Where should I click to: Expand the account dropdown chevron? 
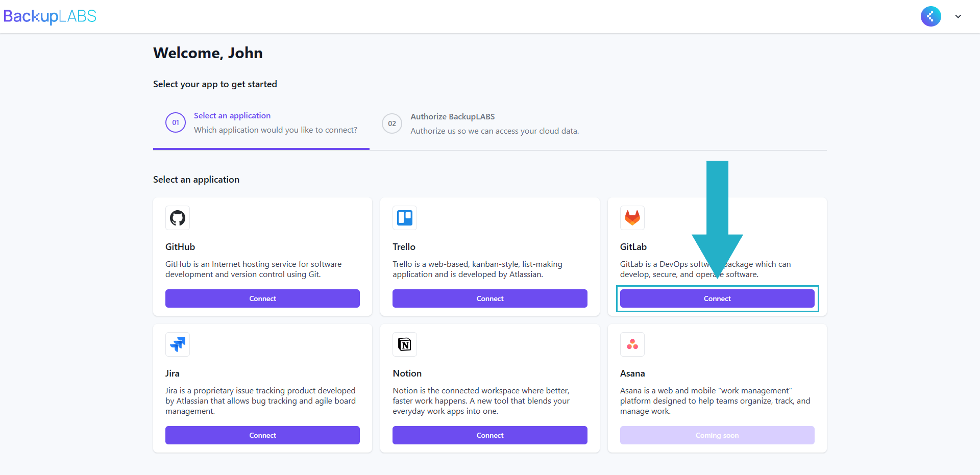[x=958, y=16]
